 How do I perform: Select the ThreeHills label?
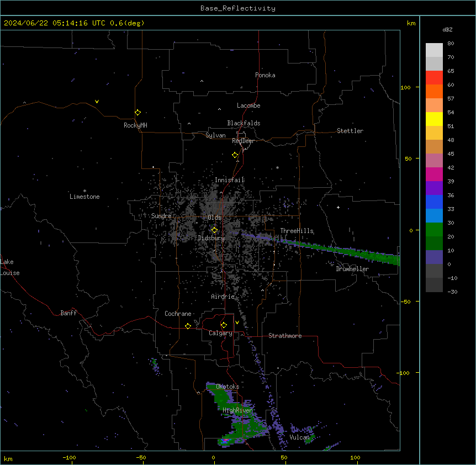pos(297,231)
